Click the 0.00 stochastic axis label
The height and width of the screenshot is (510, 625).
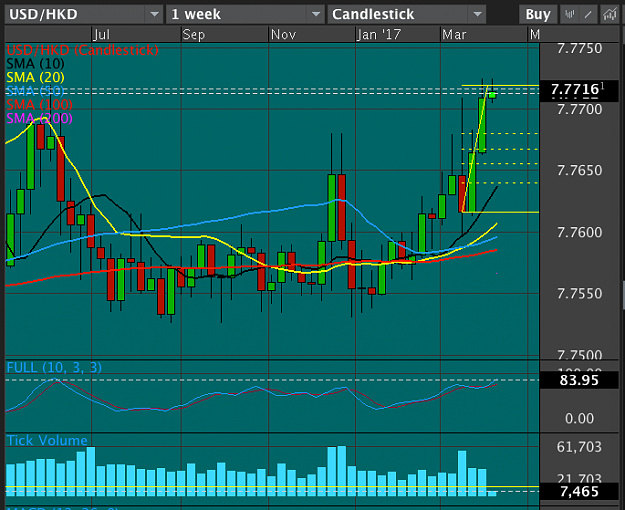tap(579, 418)
